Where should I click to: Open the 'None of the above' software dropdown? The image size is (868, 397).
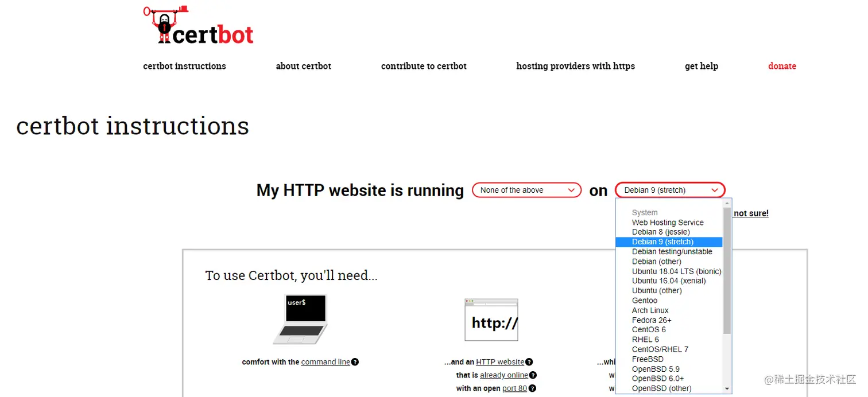point(526,190)
